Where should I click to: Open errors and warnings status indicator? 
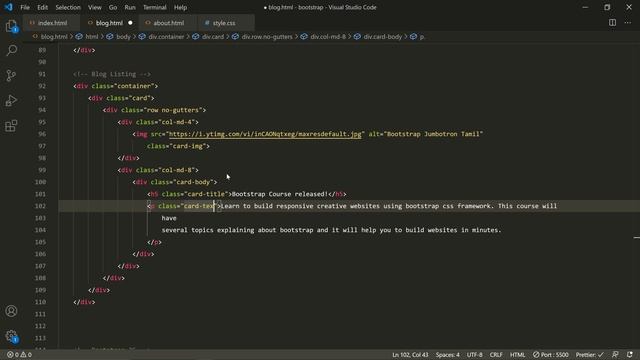coord(19,355)
